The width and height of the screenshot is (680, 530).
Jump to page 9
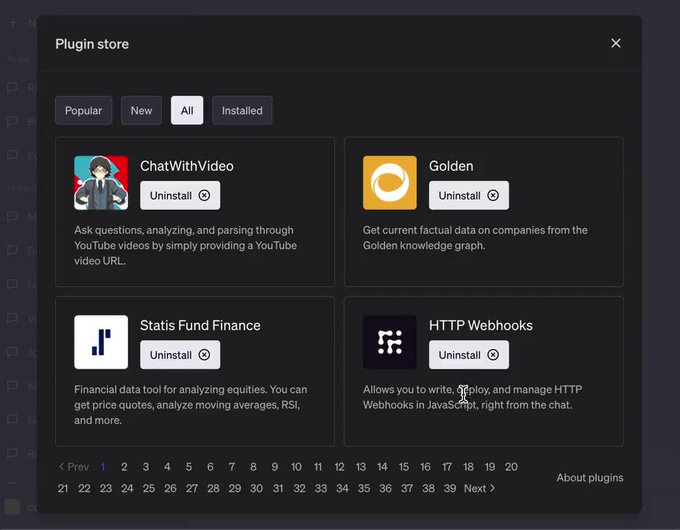[x=275, y=467]
